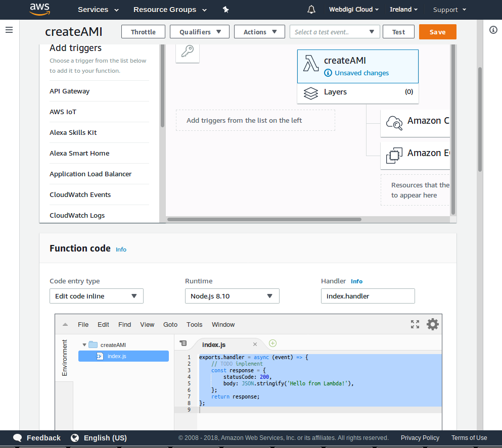Switch to the index.js tab
Screen dimensions: 502x448
click(x=214, y=345)
